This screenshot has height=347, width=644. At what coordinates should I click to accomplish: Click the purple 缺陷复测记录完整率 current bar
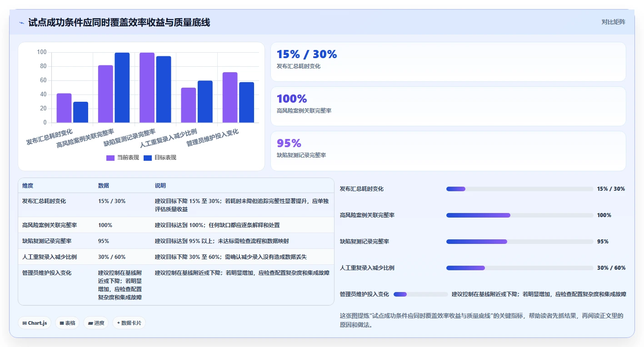[x=147, y=88]
